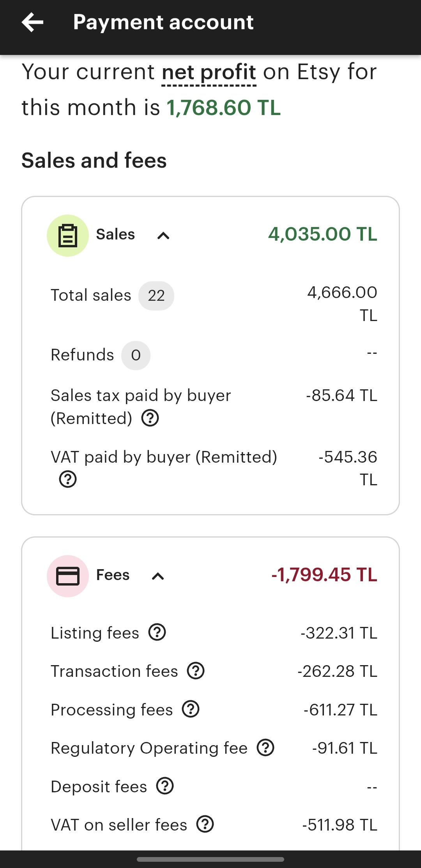This screenshot has width=421, height=868.
Task: Show Processing fees help info
Action: pyautogui.click(x=191, y=709)
